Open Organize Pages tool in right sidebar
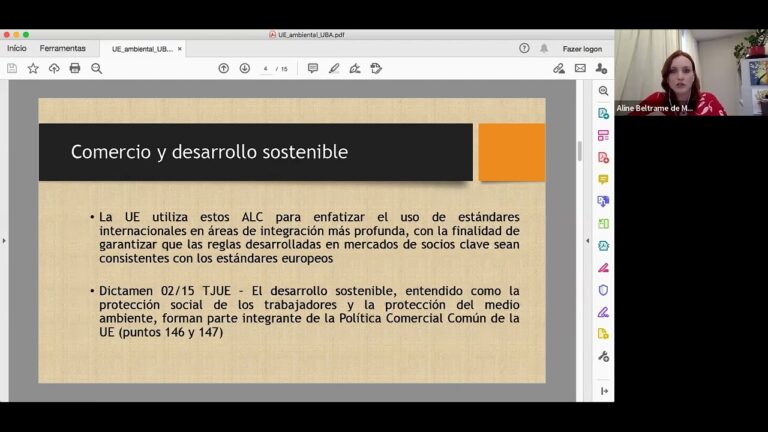This screenshot has width=768, height=432. coord(603,136)
